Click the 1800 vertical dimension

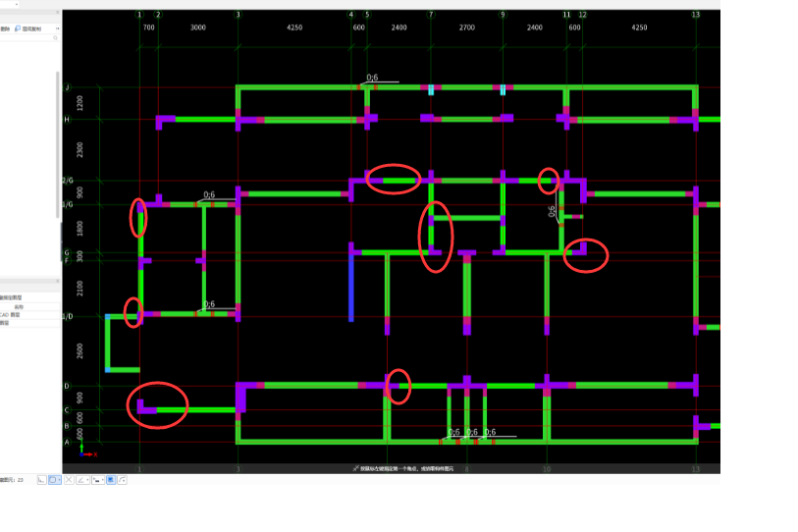[x=80, y=228]
